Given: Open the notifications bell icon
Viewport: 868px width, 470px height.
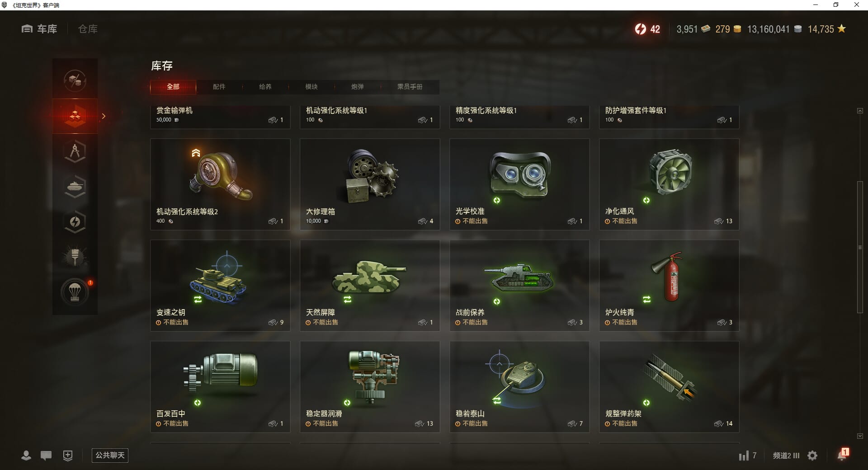Looking at the screenshot, I should (x=842, y=455).
